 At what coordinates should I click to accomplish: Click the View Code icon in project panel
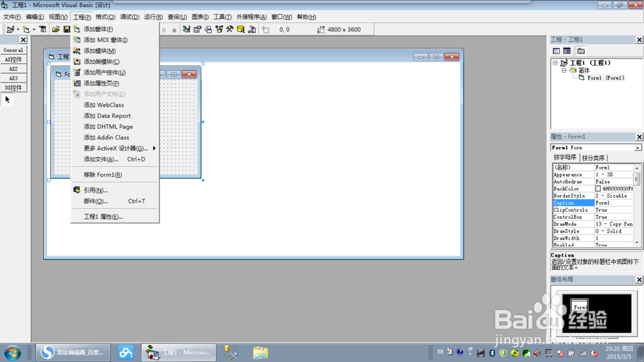(556, 51)
